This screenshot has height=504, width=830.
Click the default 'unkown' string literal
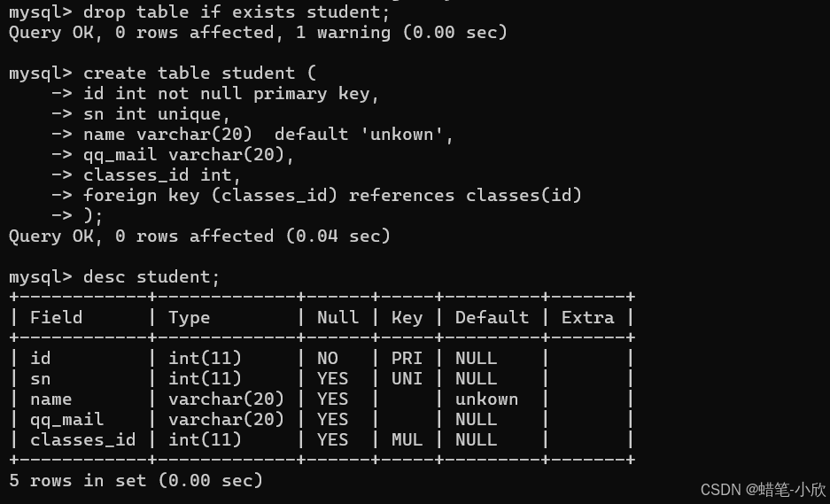(x=401, y=134)
